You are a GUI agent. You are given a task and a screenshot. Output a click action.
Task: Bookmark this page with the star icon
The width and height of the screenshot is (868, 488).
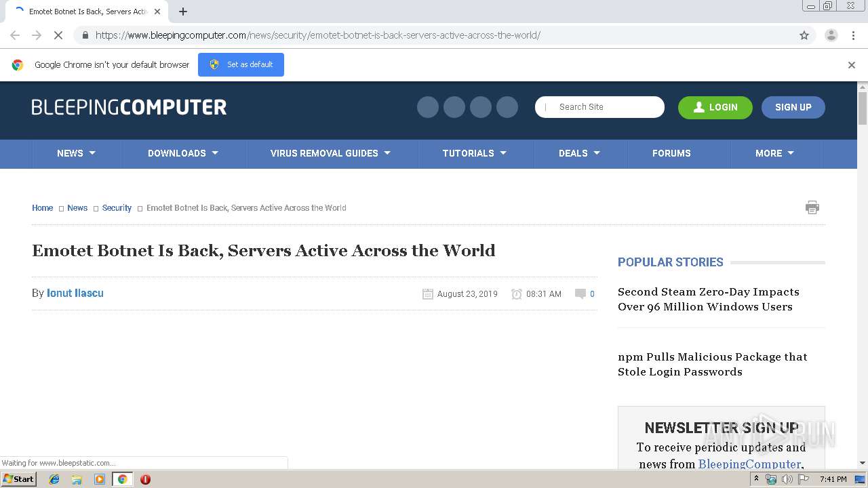804,35
